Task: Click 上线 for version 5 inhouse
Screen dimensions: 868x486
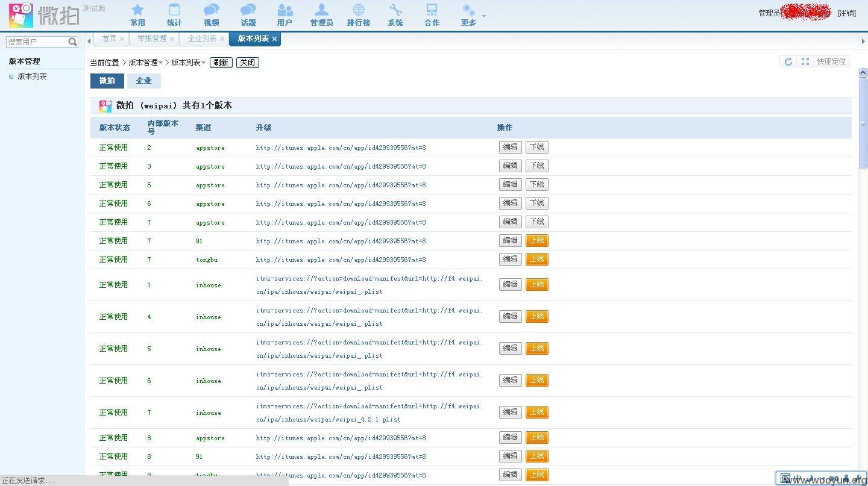Action: tap(537, 348)
